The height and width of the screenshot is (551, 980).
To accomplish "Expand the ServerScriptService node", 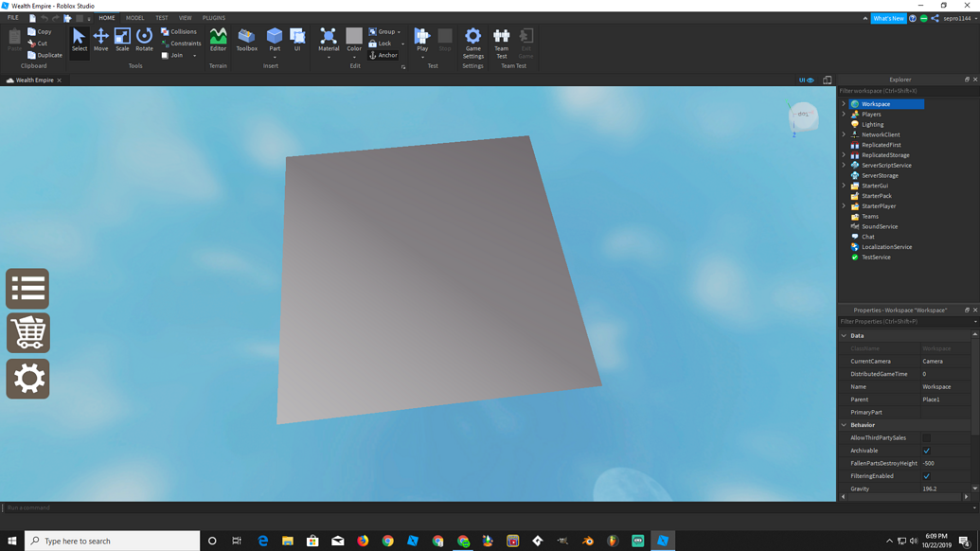I will point(844,165).
